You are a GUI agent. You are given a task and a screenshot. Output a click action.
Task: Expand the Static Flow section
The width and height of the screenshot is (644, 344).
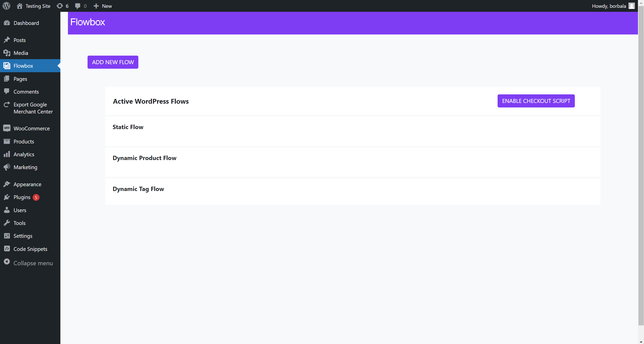128,127
